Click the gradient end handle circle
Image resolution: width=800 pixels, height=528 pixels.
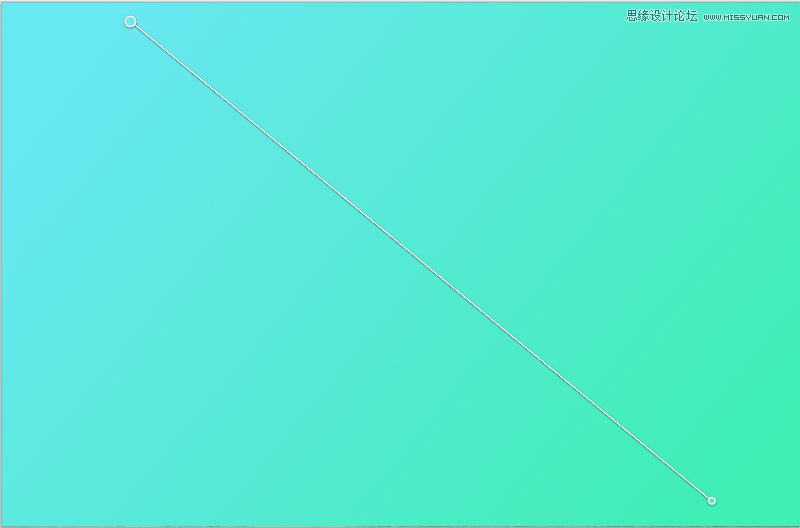coord(712,500)
